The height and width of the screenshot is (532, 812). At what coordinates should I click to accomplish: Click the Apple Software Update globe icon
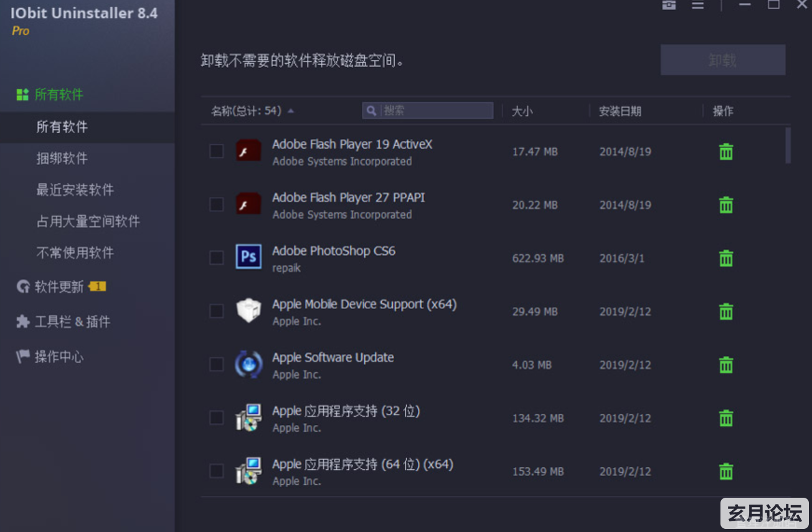point(248,364)
